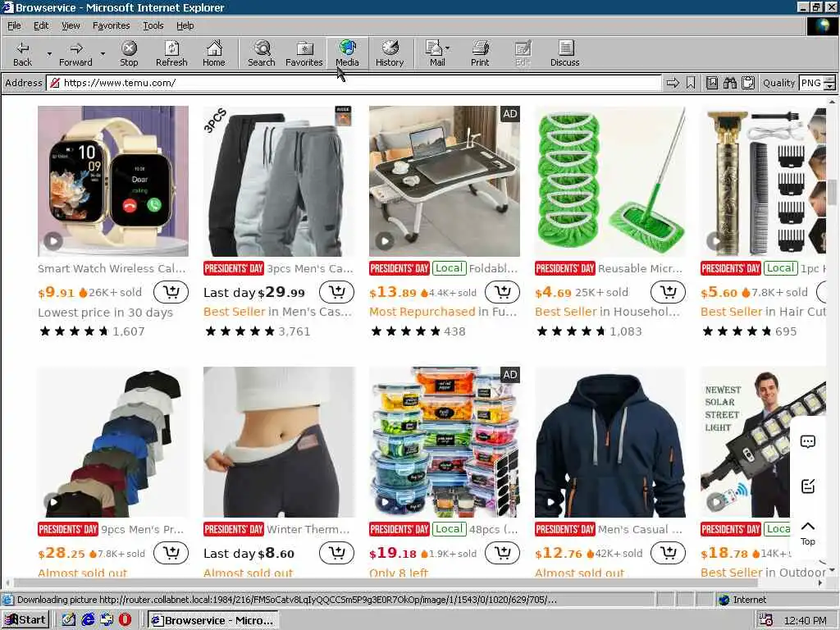The height and width of the screenshot is (630, 840).
Task: Add foldable laptop desk to cart
Action: [x=503, y=292]
